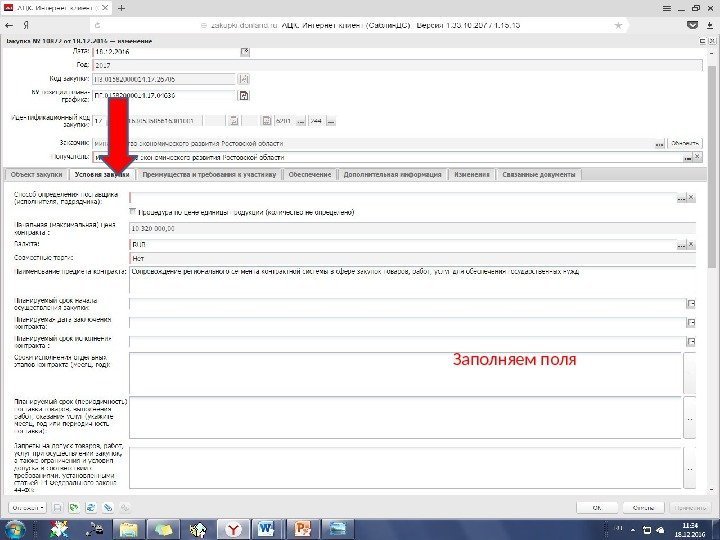Open the Отчеты dropdown in bottom toolbar
Image resolution: width=720 pixels, height=540 pixels.
(x=28, y=507)
